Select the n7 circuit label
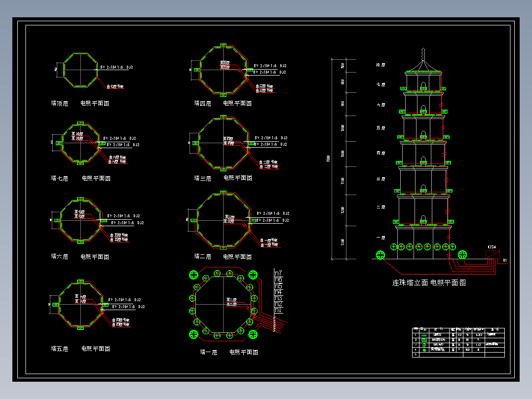 [278, 273]
